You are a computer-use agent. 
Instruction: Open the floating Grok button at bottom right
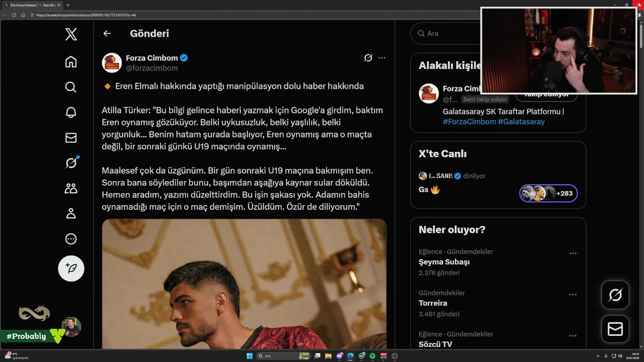click(x=615, y=295)
